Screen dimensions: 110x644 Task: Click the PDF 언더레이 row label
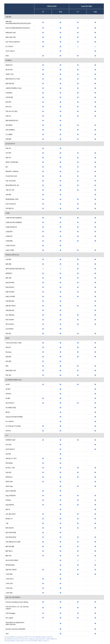pyautogui.click(x=10, y=320)
